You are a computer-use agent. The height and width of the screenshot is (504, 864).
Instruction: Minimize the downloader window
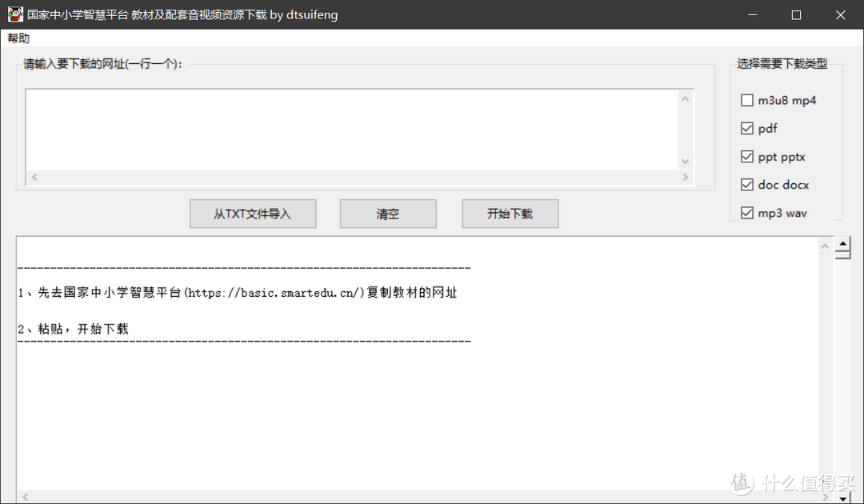(x=753, y=15)
